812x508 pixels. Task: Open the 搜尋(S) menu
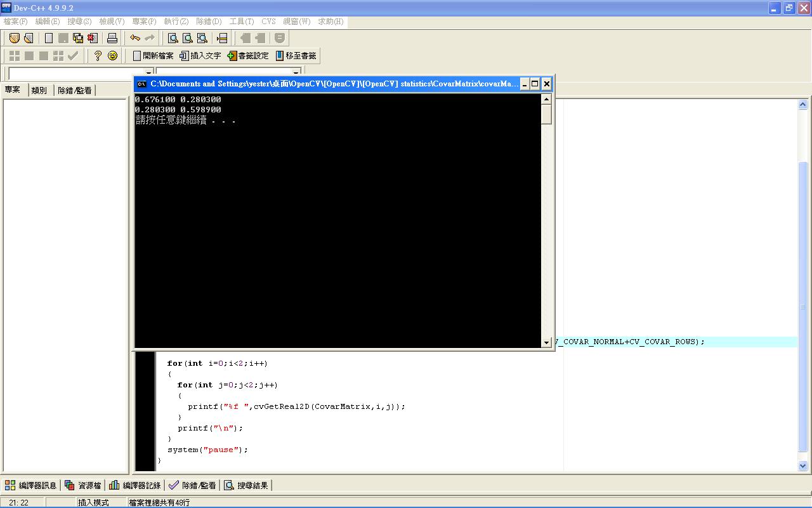point(79,22)
